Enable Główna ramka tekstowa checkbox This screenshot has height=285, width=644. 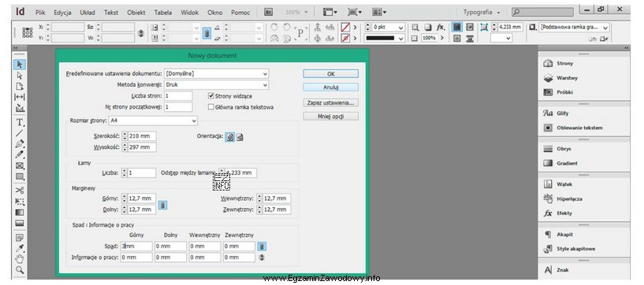coord(211,107)
